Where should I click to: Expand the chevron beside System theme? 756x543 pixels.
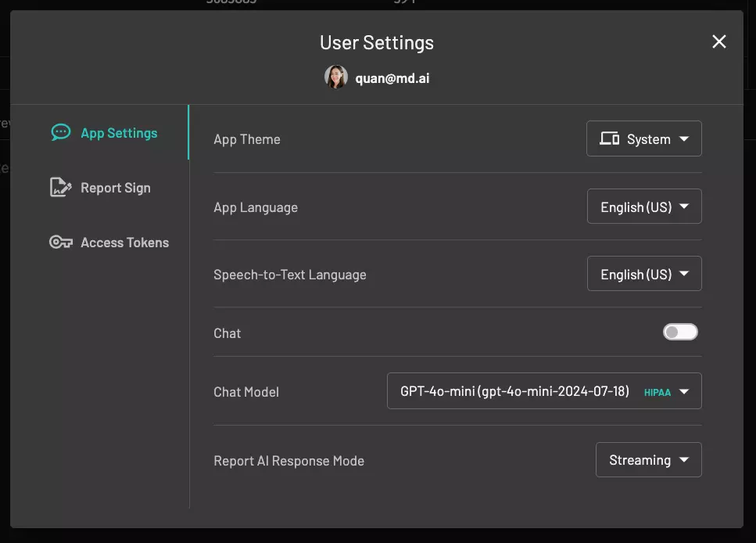point(685,138)
